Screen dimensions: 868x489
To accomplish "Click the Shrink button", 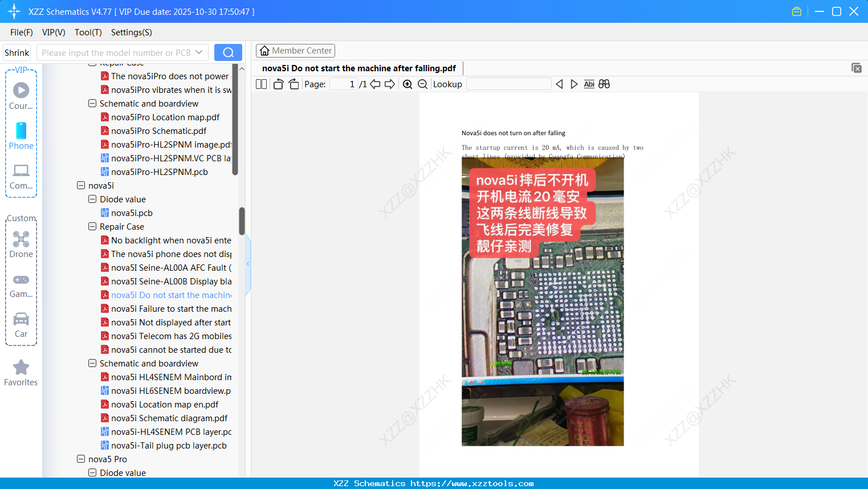I will coord(17,52).
